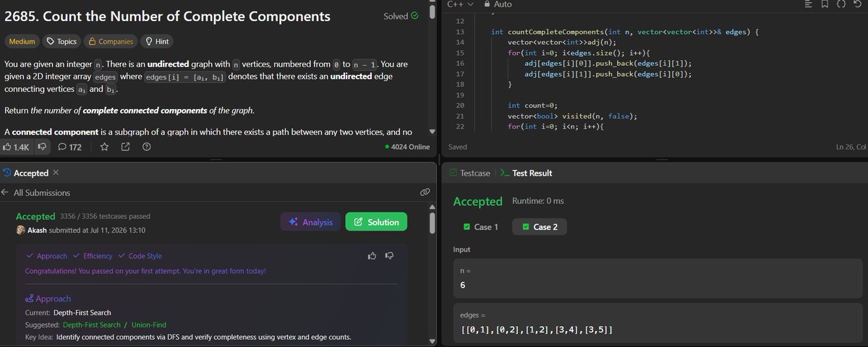Click the problem title 2685
868x347 pixels.
tap(167, 16)
